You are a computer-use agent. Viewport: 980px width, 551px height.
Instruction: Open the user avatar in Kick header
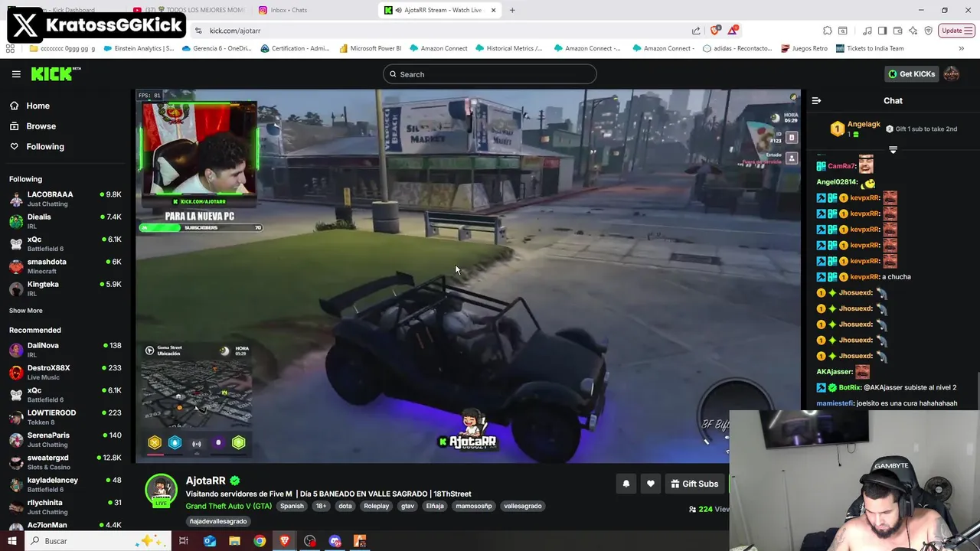[952, 74]
